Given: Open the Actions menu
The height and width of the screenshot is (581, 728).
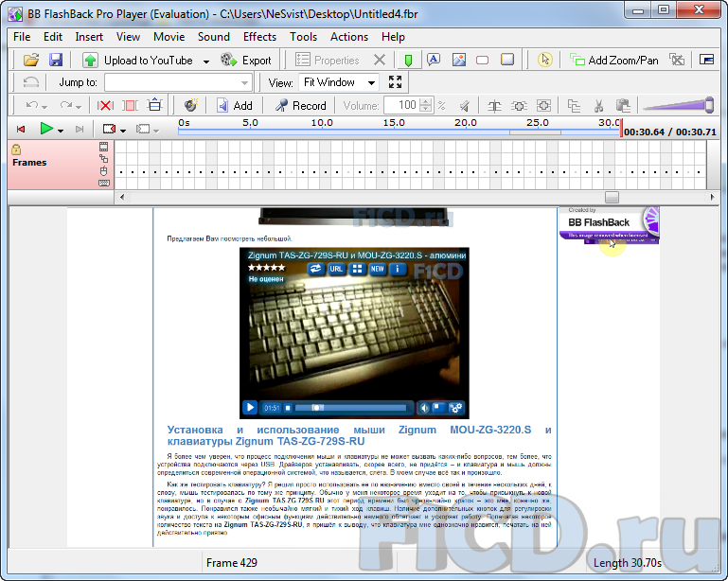Looking at the screenshot, I should 349,37.
